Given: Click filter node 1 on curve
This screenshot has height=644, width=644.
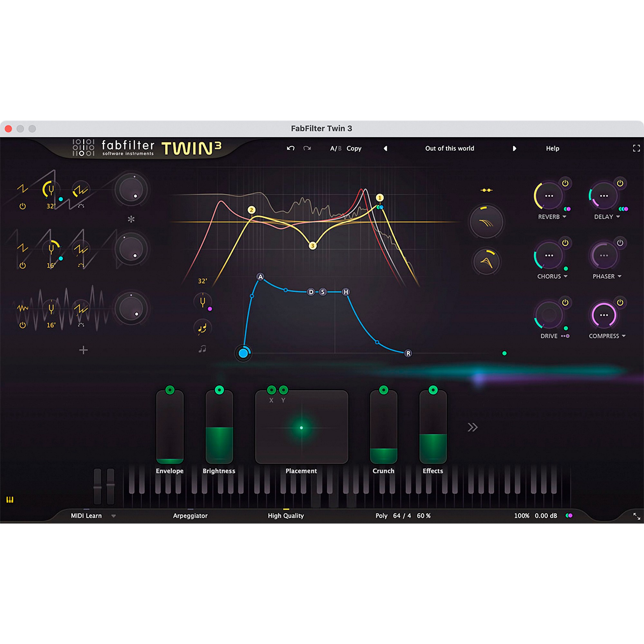Looking at the screenshot, I should click(379, 198).
